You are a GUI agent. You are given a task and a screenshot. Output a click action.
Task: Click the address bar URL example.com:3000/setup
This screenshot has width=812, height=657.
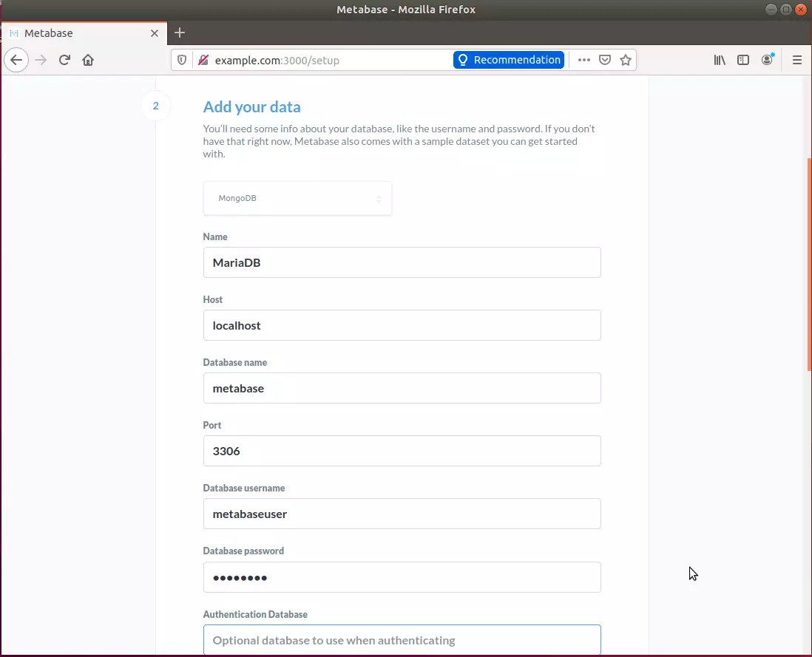tap(277, 61)
